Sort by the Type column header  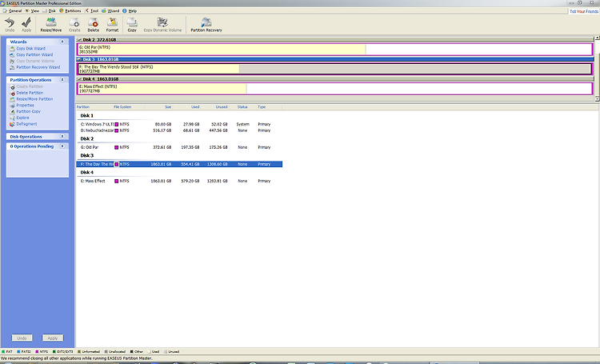[269, 107]
